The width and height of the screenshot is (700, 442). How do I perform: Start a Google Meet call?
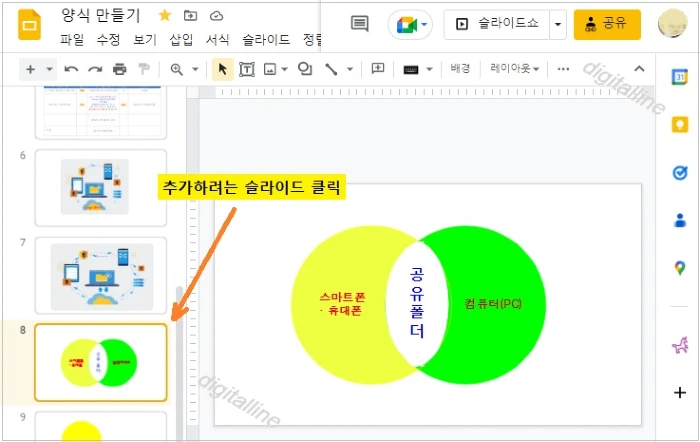tap(410, 25)
